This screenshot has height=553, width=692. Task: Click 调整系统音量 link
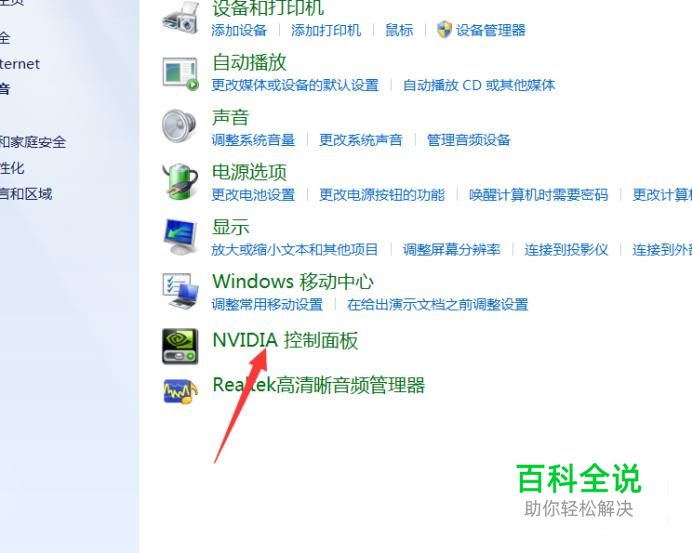click(253, 140)
